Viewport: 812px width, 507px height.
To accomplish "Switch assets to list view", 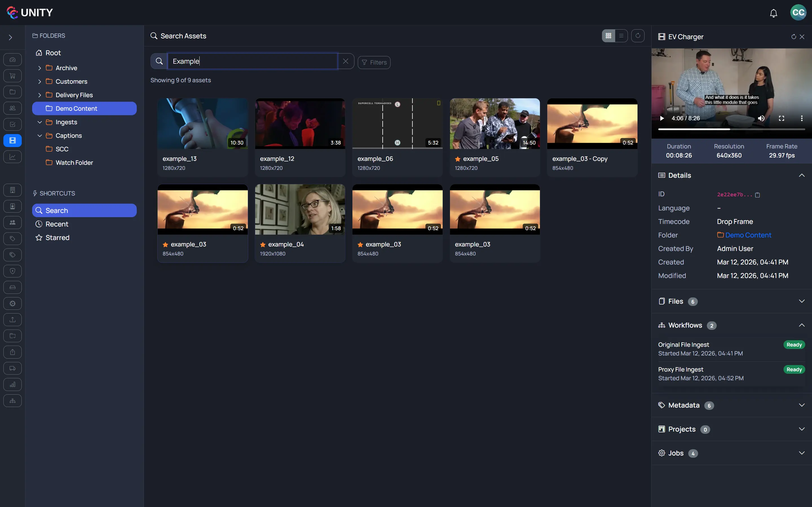I will pos(621,35).
